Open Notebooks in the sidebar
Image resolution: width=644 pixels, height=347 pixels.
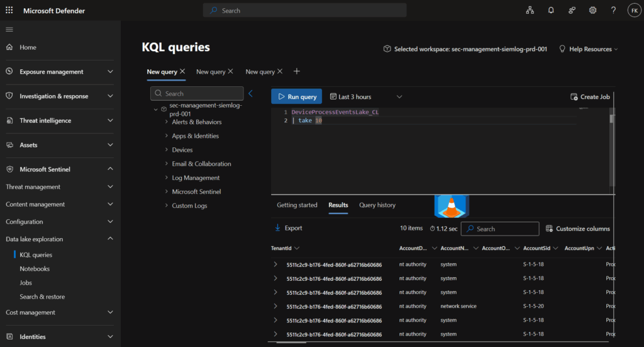pyautogui.click(x=35, y=268)
